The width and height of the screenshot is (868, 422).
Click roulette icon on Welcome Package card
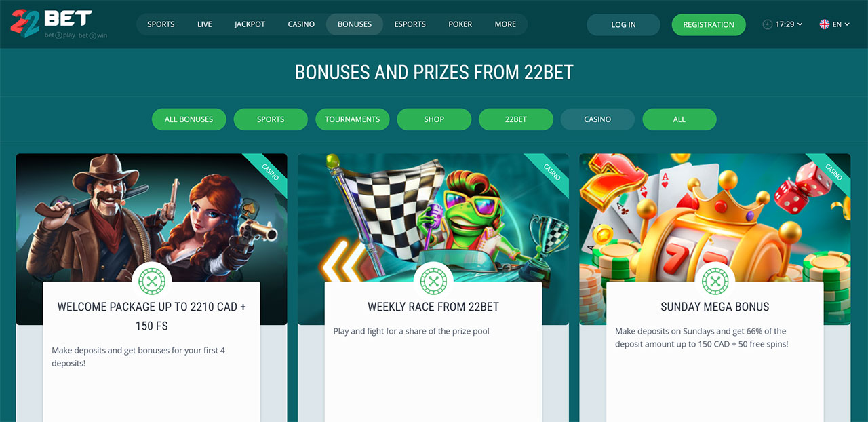pos(151,282)
